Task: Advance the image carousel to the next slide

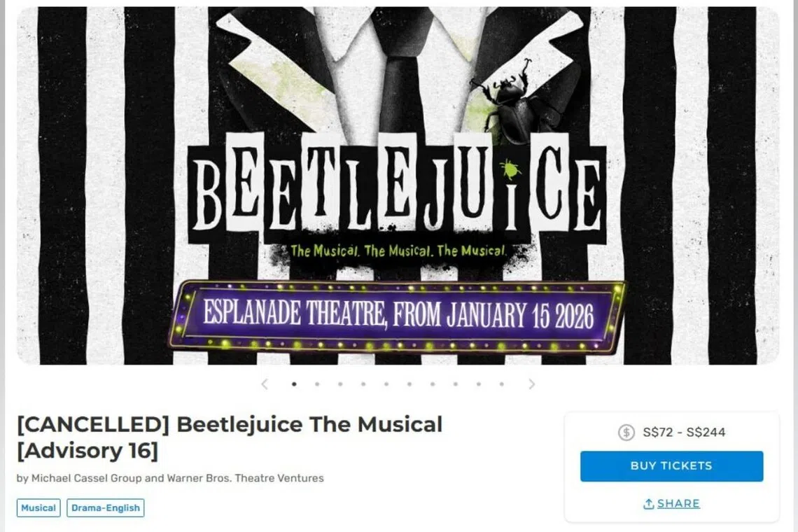Action: pyautogui.click(x=532, y=384)
